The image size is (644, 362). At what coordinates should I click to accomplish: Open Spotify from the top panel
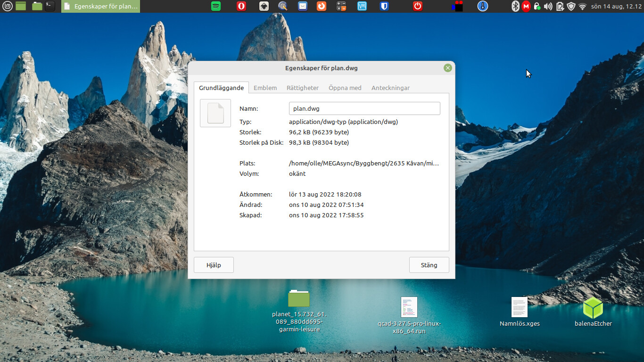tap(216, 6)
